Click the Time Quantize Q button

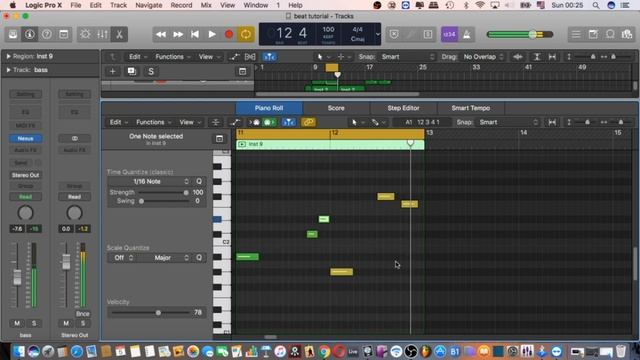pos(199,181)
